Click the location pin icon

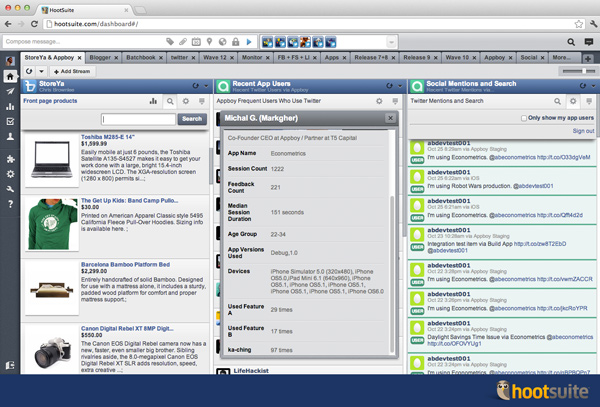pyautogui.click(x=209, y=42)
